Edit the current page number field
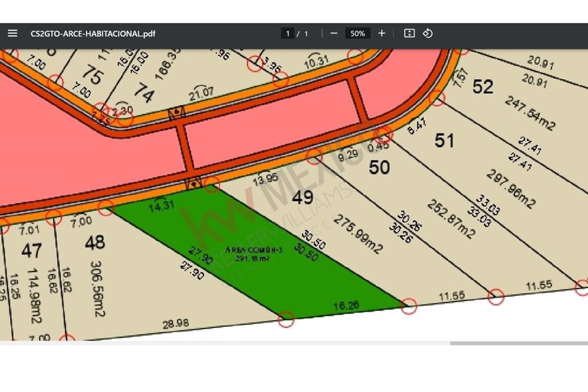 coord(288,33)
